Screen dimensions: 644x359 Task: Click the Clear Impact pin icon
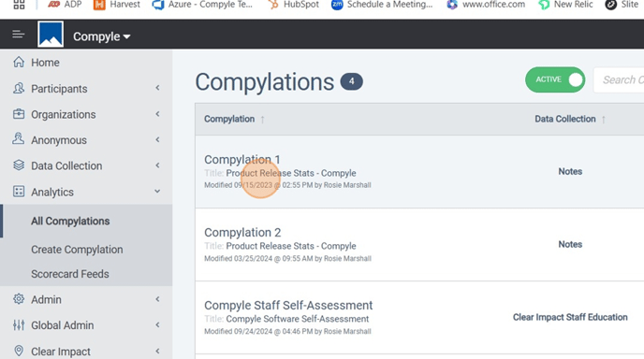pyautogui.click(x=19, y=351)
